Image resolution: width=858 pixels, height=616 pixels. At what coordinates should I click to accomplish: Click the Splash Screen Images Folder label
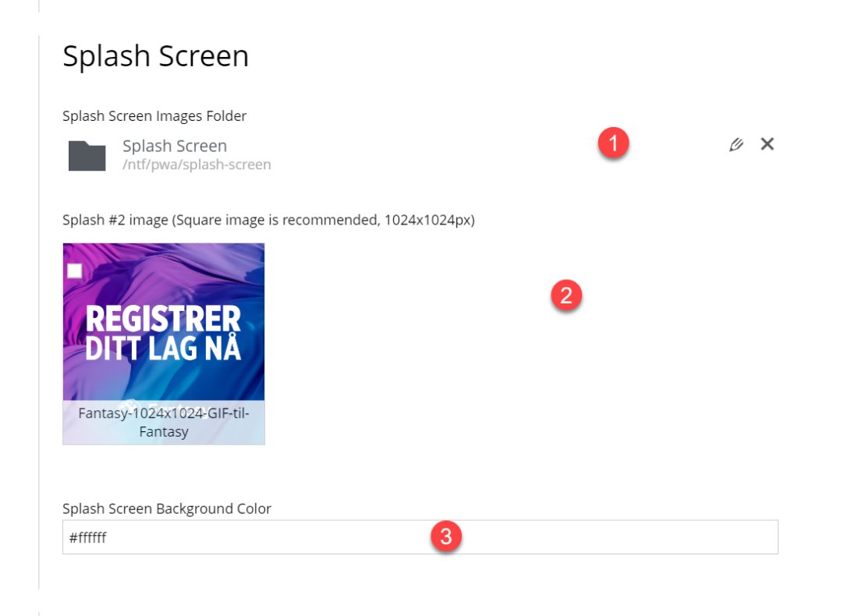click(154, 116)
